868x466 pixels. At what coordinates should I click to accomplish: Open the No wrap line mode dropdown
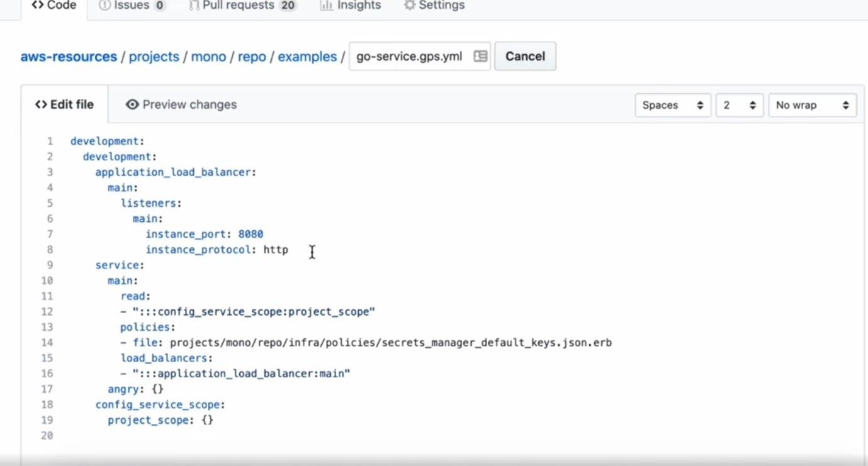click(x=812, y=105)
